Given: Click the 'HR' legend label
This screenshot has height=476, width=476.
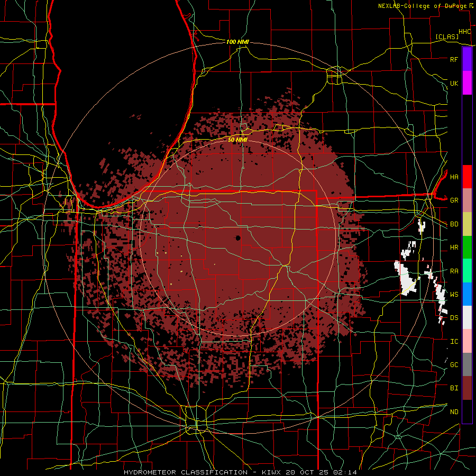Looking at the screenshot, I should point(454,248).
